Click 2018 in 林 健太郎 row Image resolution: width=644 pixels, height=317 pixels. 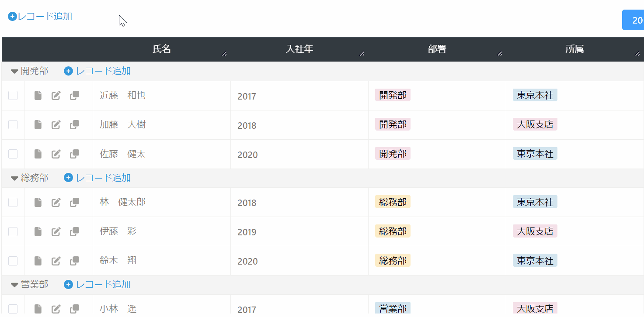247,203
